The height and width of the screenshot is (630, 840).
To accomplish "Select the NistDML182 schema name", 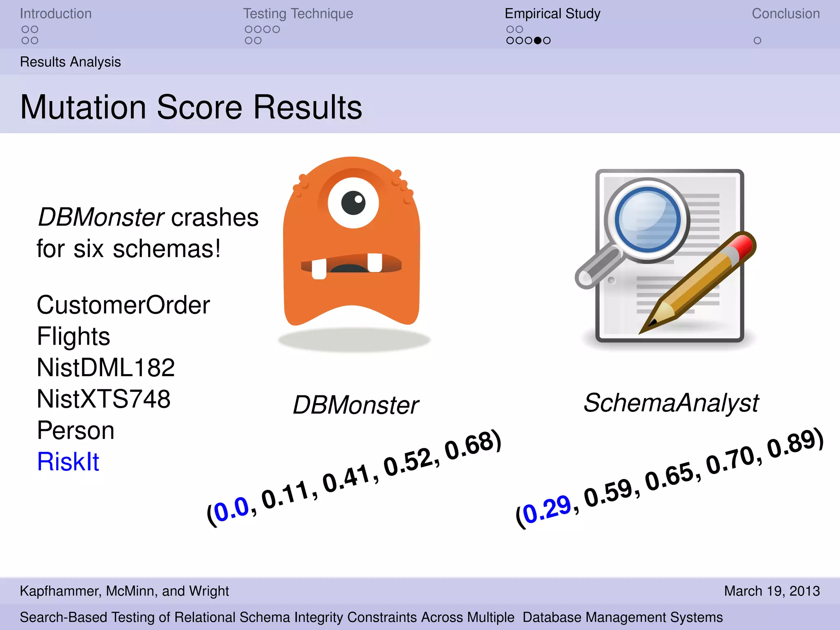I will 106,367.
